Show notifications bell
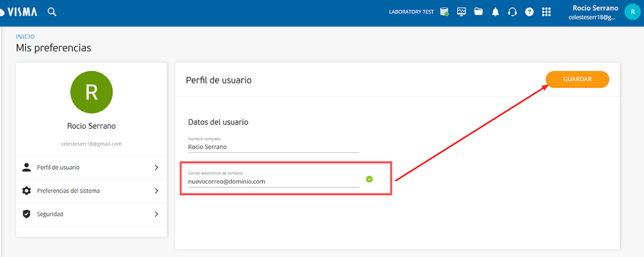This screenshot has height=257, width=644. pyautogui.click(x=495, y=12)
